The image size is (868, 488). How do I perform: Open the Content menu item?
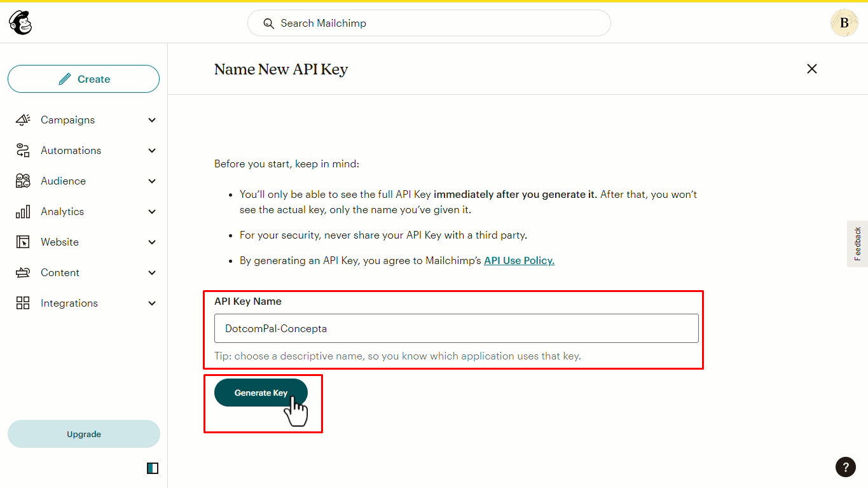(84, 272)
